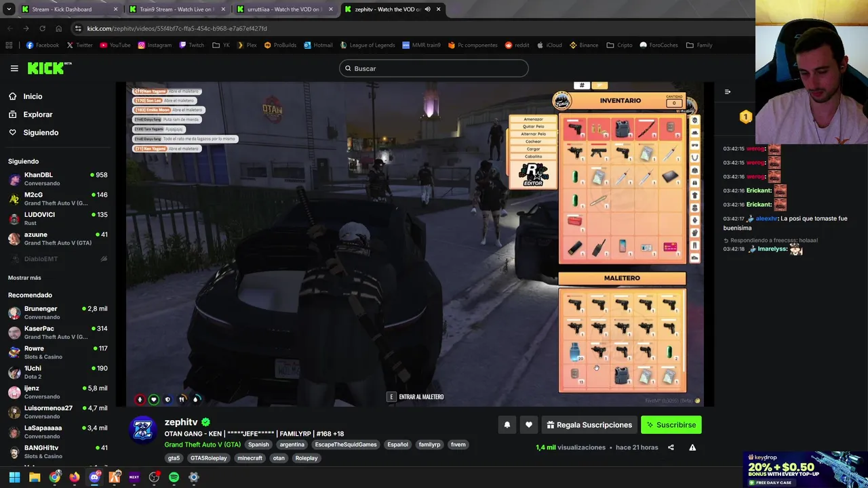Open BANGHi1tv recommended channel
The image size is (868, 488).
point(58,451)
